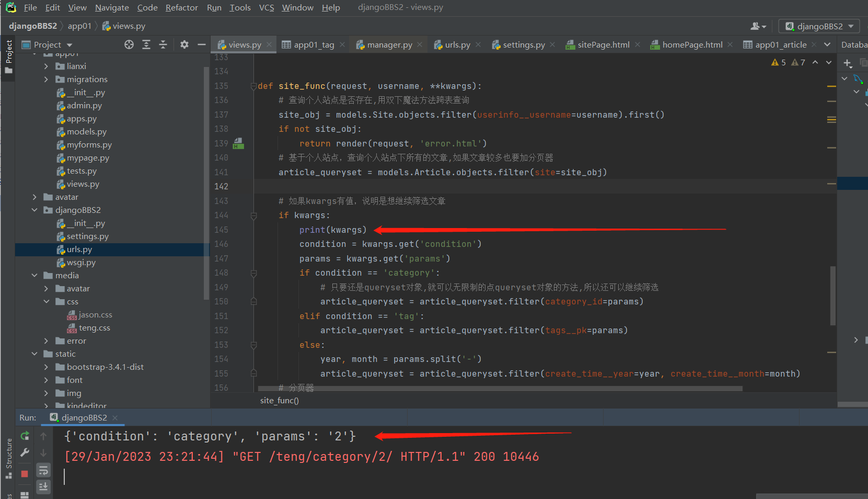
Task: Close the manager.py editor tab
Action: tap(420, 44)
